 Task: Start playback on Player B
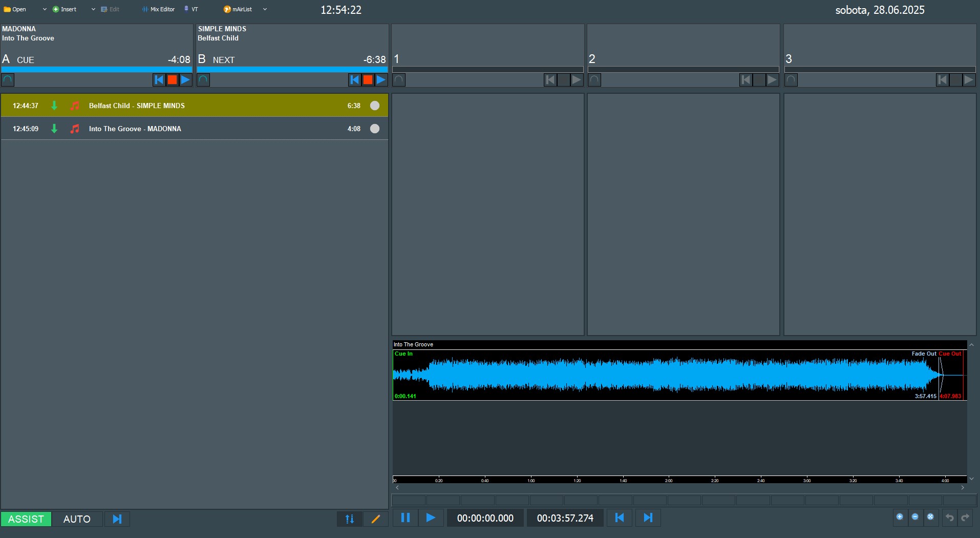[x=381, y=80]
